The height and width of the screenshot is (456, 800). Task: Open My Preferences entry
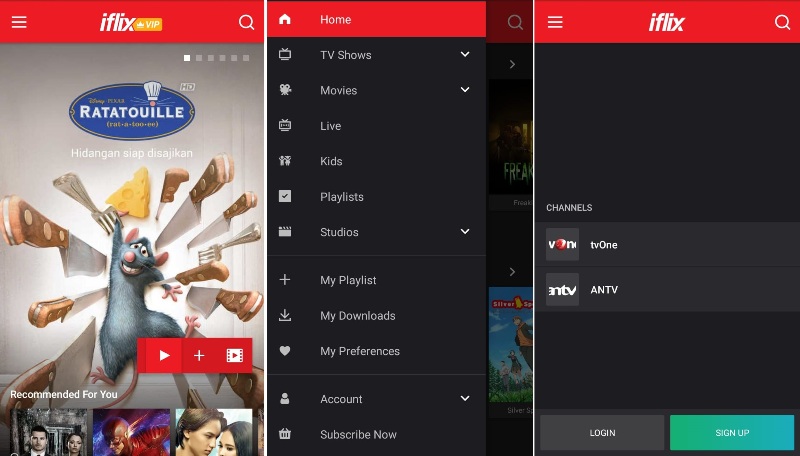point(377,351)
